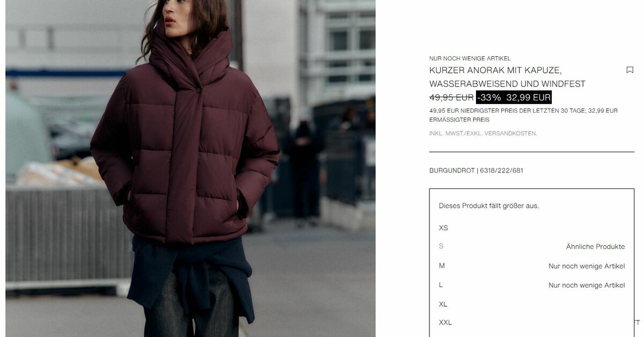Click 'Nur noch wenige Artikel' next to M

(x=587, y=266)
